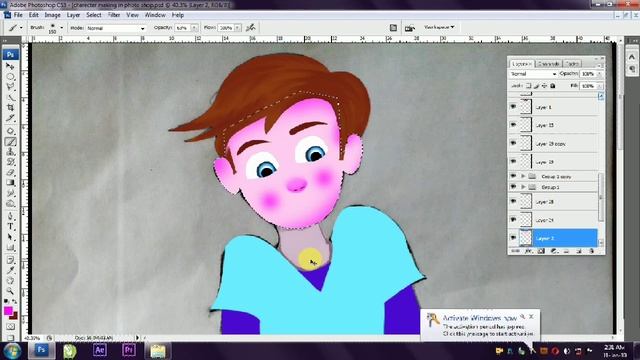Select the Notes tool
640x360 pixels.
coord(10,260)
